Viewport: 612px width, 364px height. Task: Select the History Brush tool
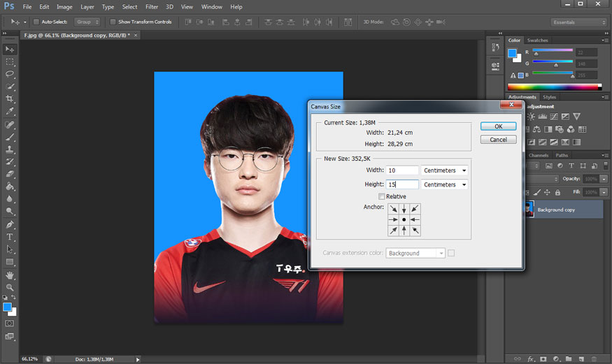[x=10, y=161]
